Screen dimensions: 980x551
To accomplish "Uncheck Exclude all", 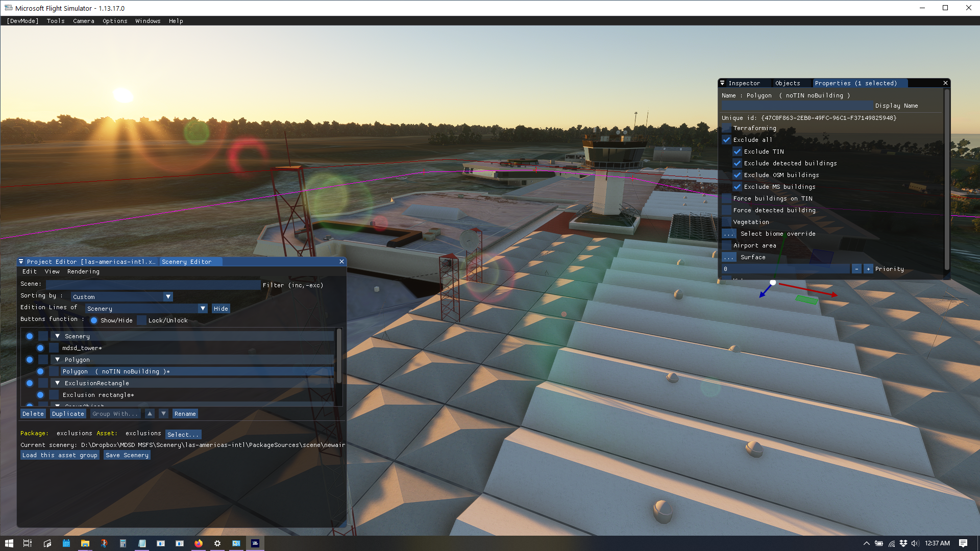I will coord(726,140).
